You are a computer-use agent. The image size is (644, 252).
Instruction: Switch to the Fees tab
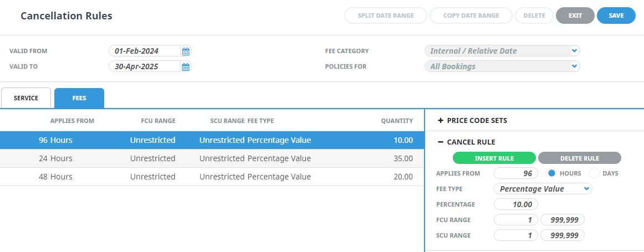[x=79, y=98]
